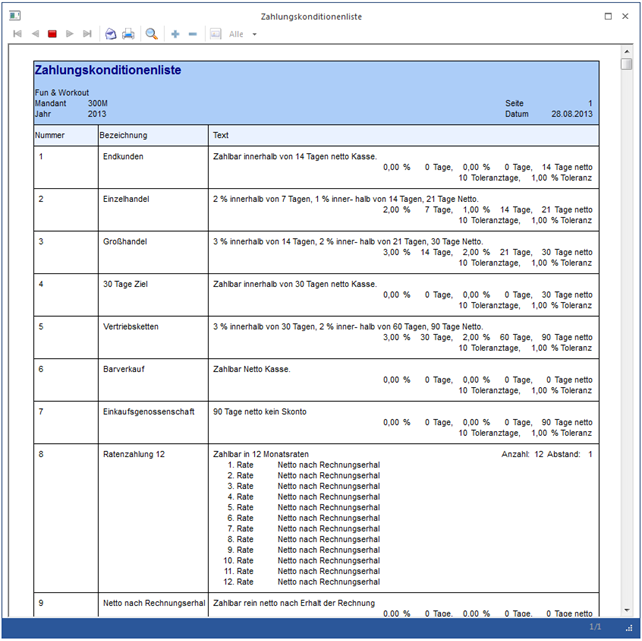642x641 pixels.
Task: Send the report via the envelope icon
Action: pyautogui.click(x=111, y=34)
